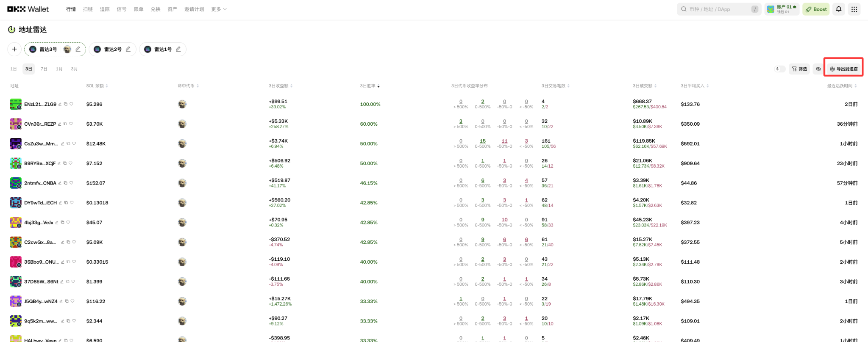
Task: Select the 3月 time range
Action: tap(74, 69)
